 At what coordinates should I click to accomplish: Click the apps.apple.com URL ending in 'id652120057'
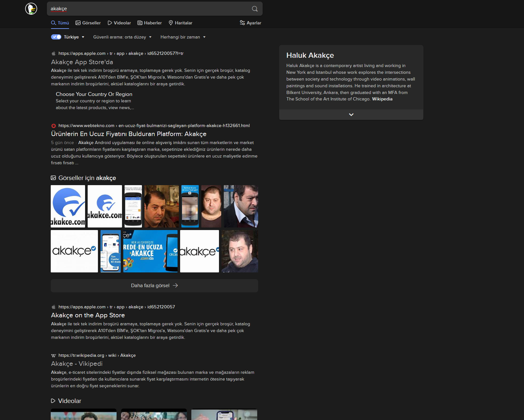tap(117, 307)
